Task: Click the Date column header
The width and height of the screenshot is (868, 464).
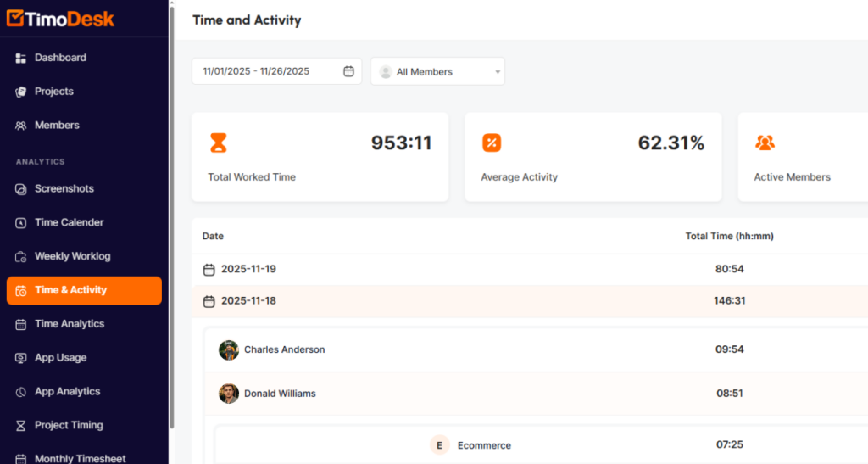Action: point(213,237)
